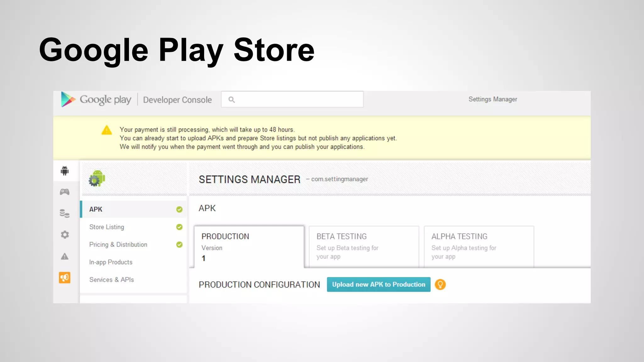Click the Settings Manager app icon

coord(97,178)
